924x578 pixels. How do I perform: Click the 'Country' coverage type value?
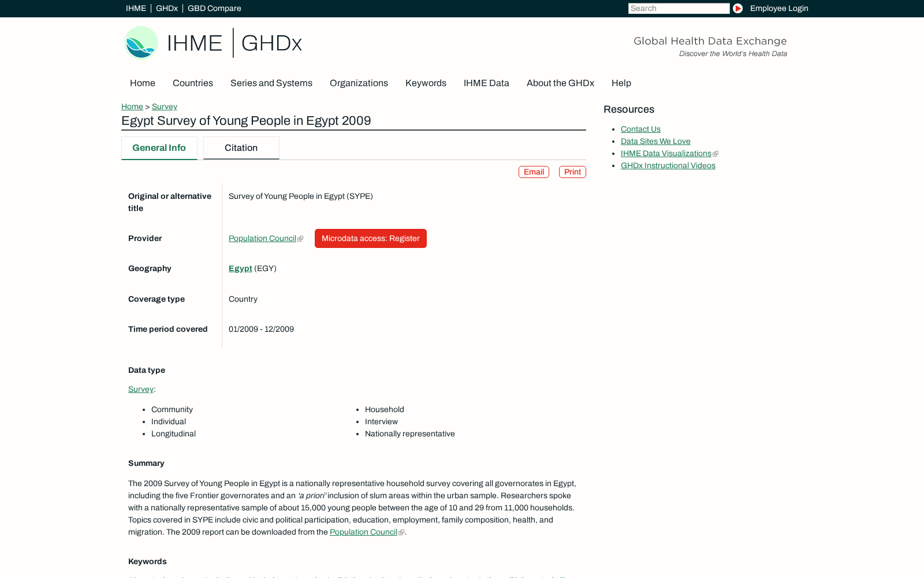pos(243,299)
